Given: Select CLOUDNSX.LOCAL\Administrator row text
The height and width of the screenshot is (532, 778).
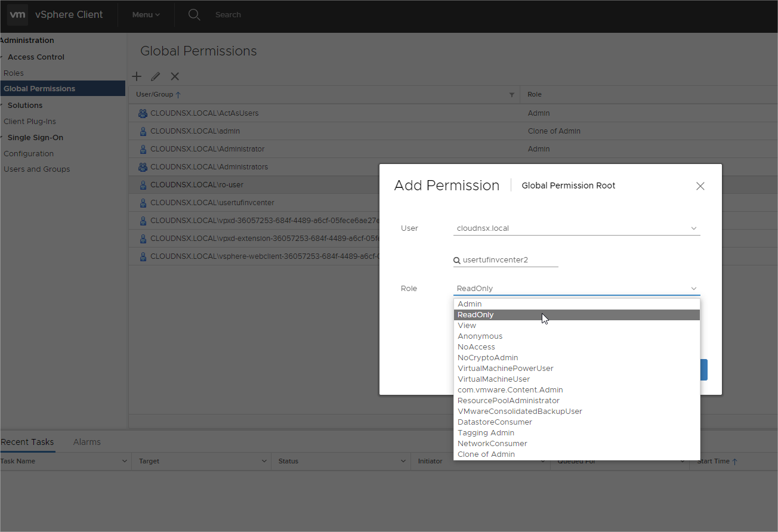Looking at the screenshot, I should pyautogui.click(x=208, y=149).
